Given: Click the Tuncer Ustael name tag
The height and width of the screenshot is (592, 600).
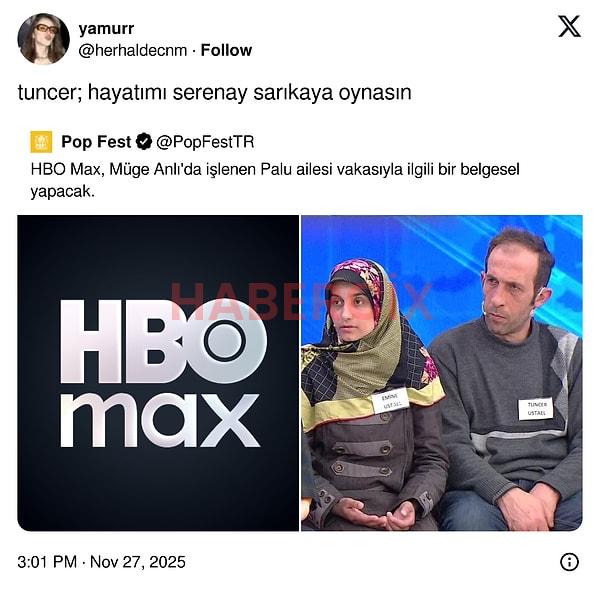Looking at the screenshot, I should click(x=536, y=409).
